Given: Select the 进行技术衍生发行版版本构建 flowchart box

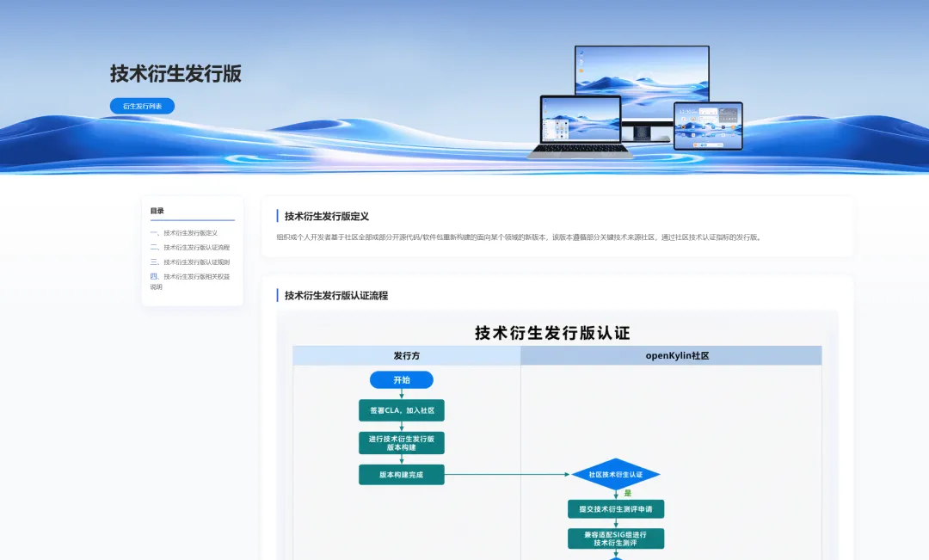Looking at the screenshot, I should click(402, 443).
